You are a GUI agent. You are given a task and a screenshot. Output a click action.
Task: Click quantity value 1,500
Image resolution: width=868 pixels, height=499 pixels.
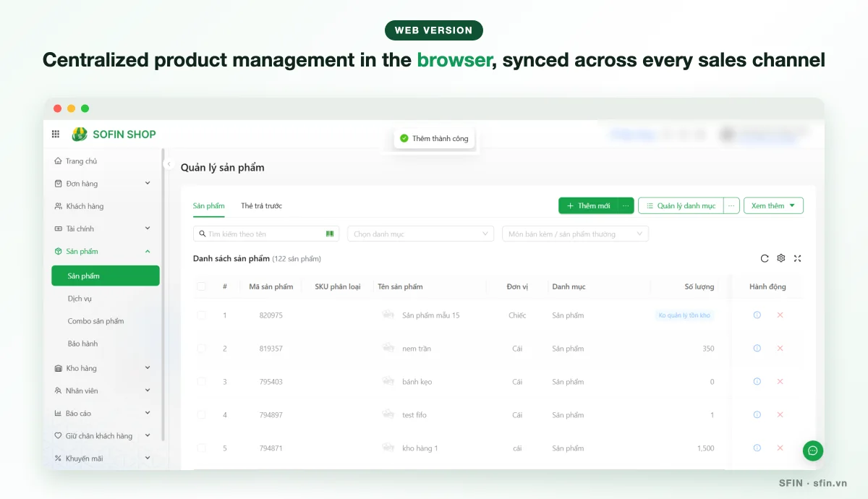click(x=706, y=448)
